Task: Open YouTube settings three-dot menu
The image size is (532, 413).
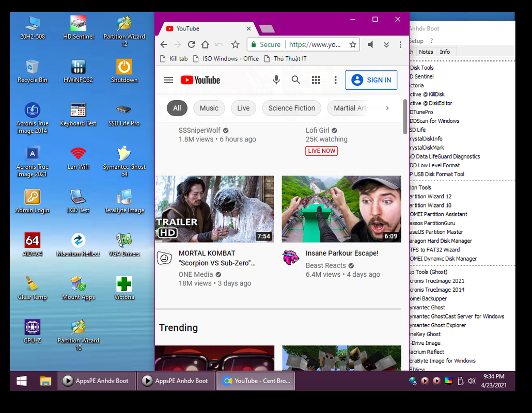Action: click(336, 80)
